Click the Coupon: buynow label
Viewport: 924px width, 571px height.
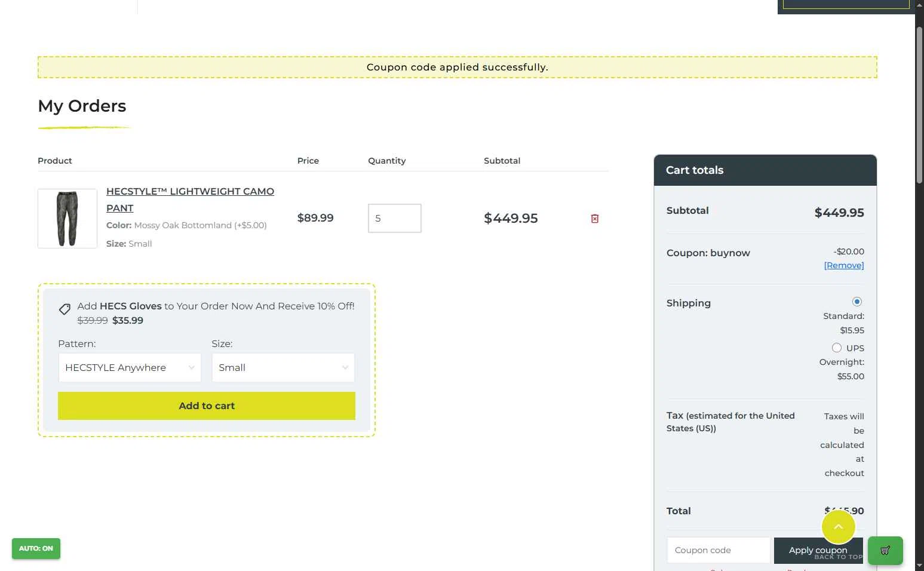point(708,253)
